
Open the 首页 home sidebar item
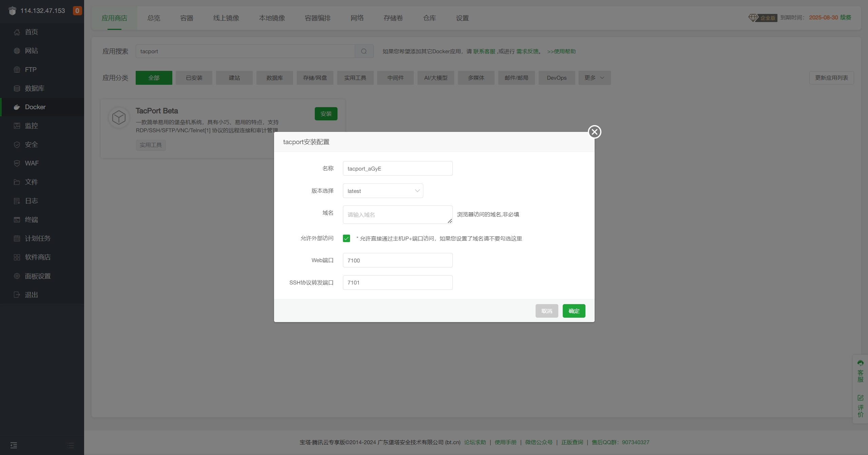tap(42, 32)
